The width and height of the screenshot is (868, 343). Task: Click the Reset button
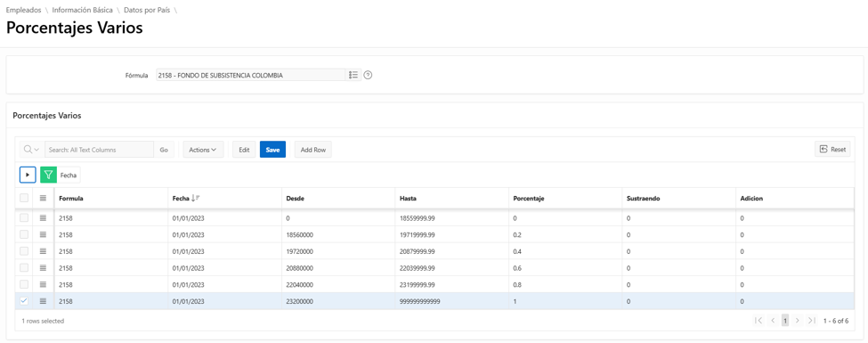pos(832,149)
